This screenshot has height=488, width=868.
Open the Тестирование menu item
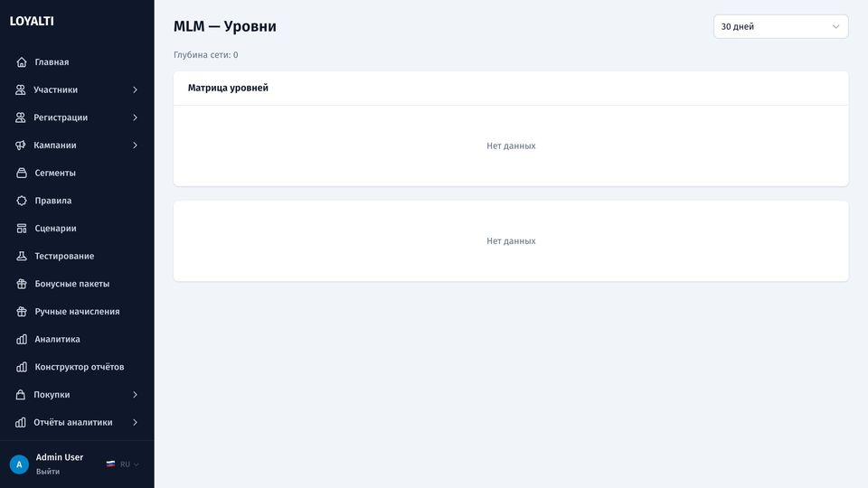coord(77,256)
